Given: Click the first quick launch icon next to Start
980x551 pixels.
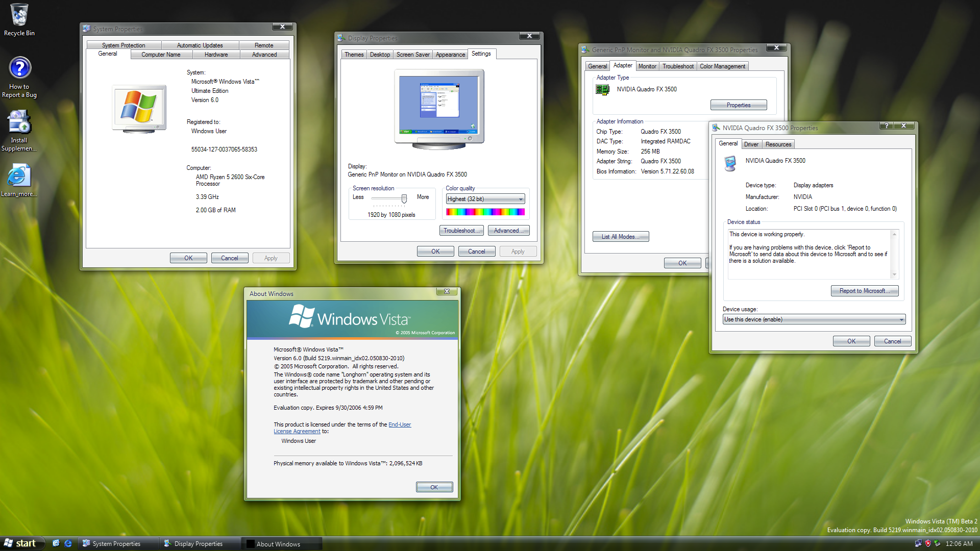Looking at the screenshot, I should (x=56, y=543).
